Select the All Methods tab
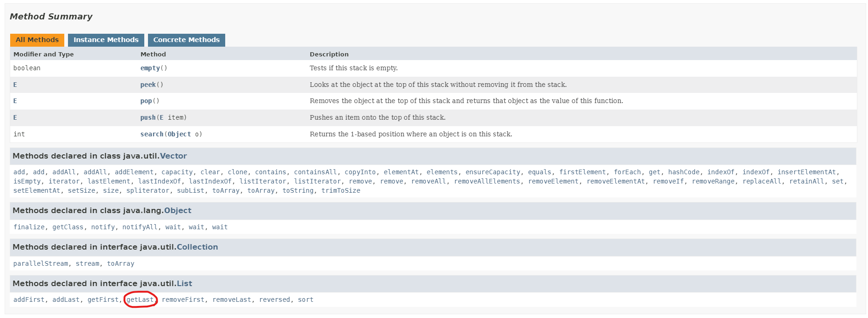 coord(37,40)
